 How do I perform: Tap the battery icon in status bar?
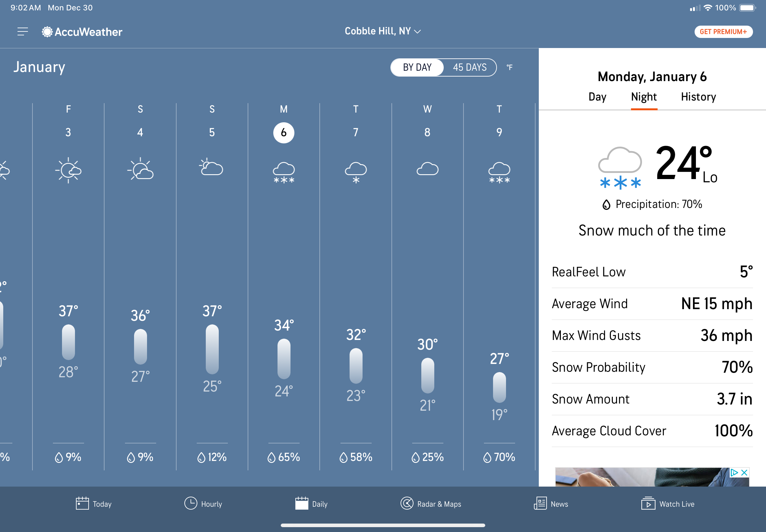[x=747, y=8]
